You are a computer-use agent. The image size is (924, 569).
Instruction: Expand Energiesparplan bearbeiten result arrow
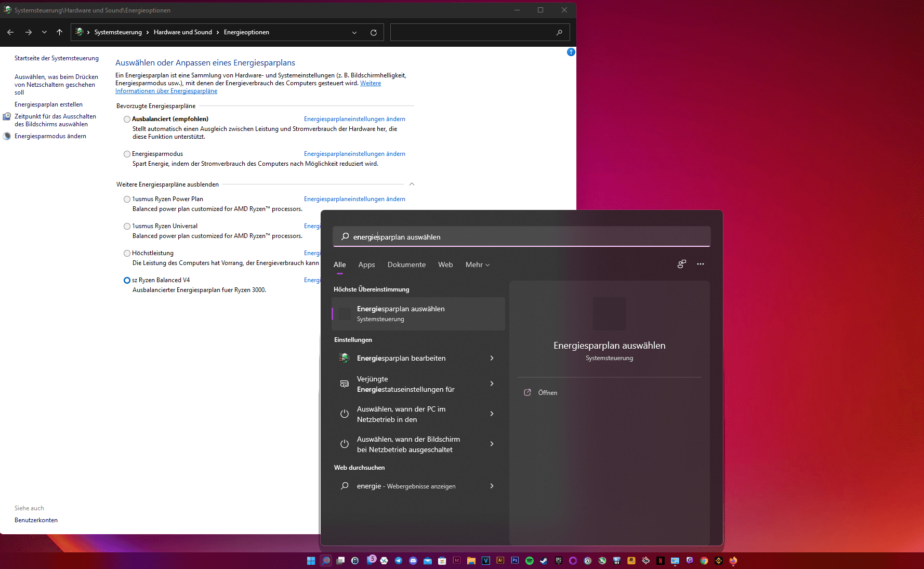(492, 358)
